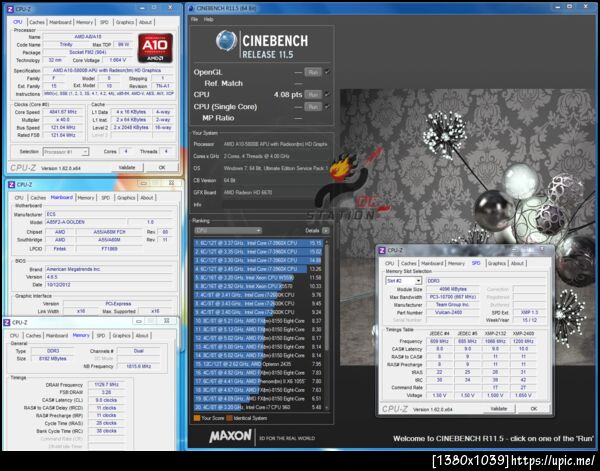600x471 pixels.
Task: Click the Your Score orange legend swatch
Action: [197, 418]
